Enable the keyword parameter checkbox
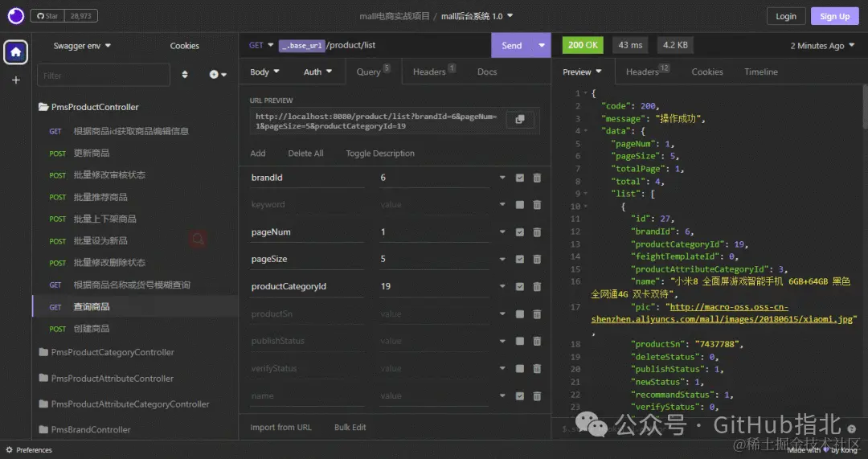Screen dimensions: 868x459 (520, 205)
